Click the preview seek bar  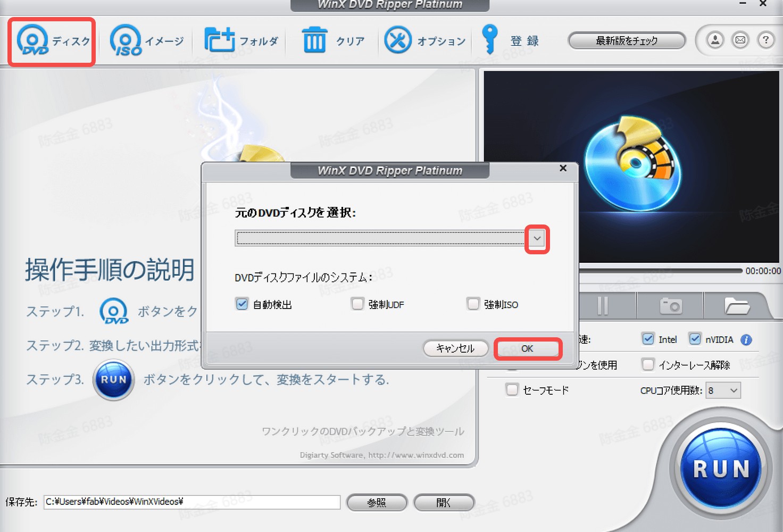point(660,271)
